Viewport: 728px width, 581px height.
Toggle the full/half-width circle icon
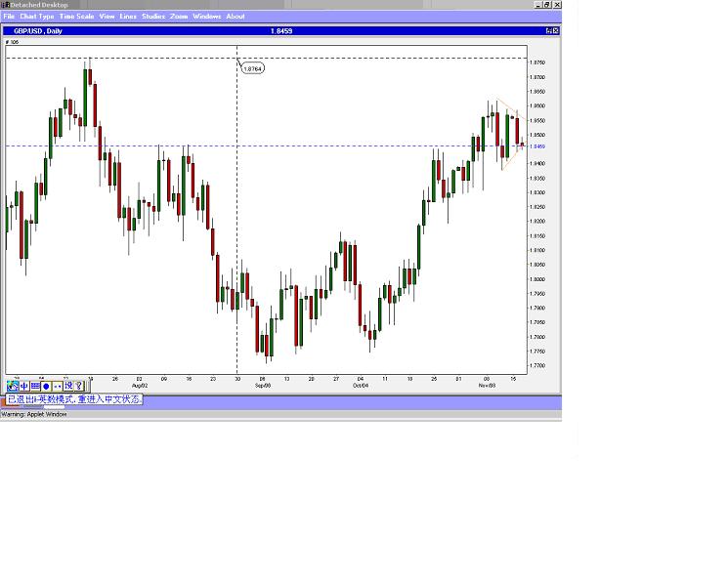(46, 386)
